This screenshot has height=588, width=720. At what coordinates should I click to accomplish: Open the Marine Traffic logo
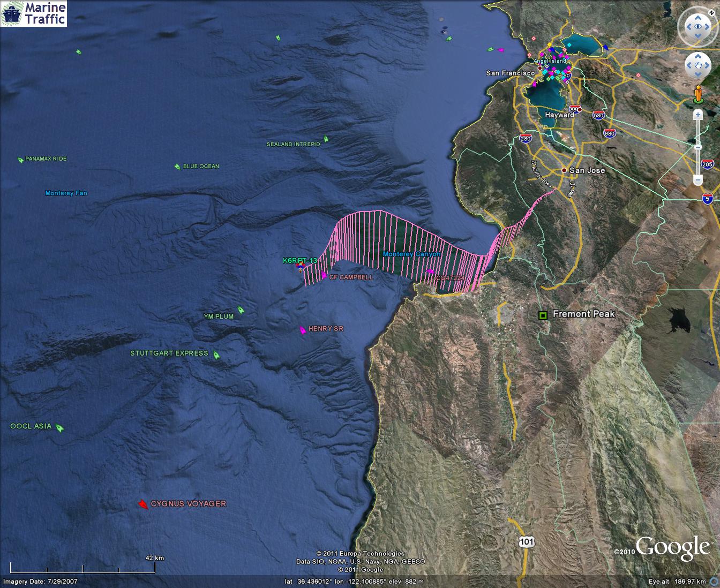tap(33, 13)
